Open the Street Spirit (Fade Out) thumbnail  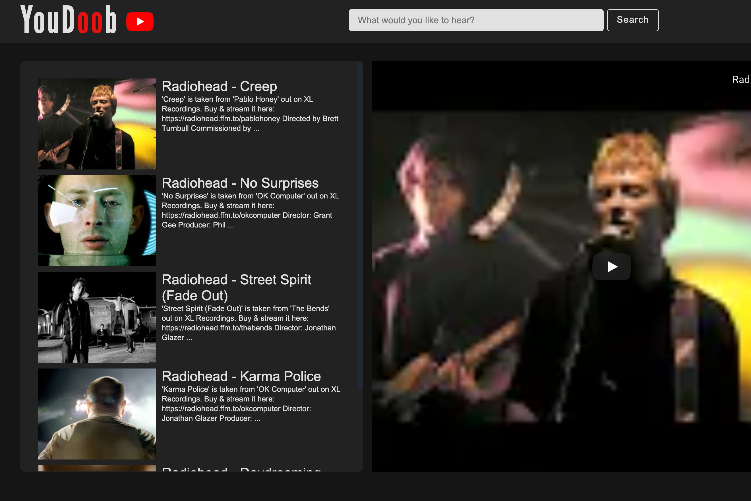[x=97, y=317]
